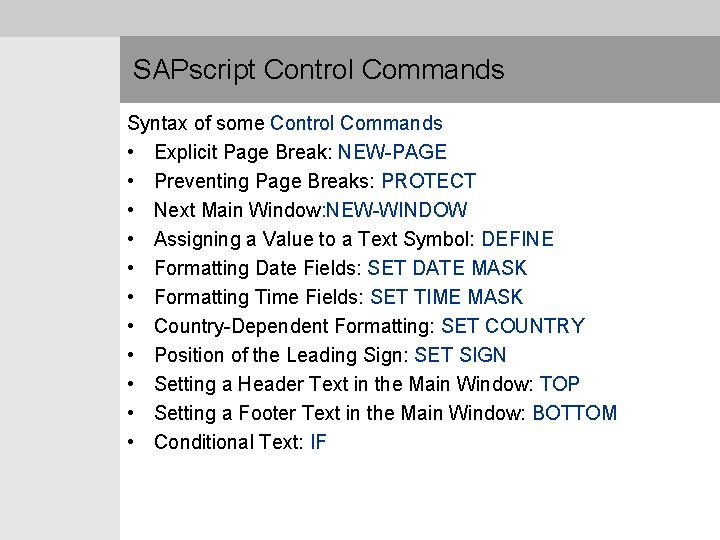Click the slide title SAPscript Control Commands
720x540 pixels.
tap(318, 70)
